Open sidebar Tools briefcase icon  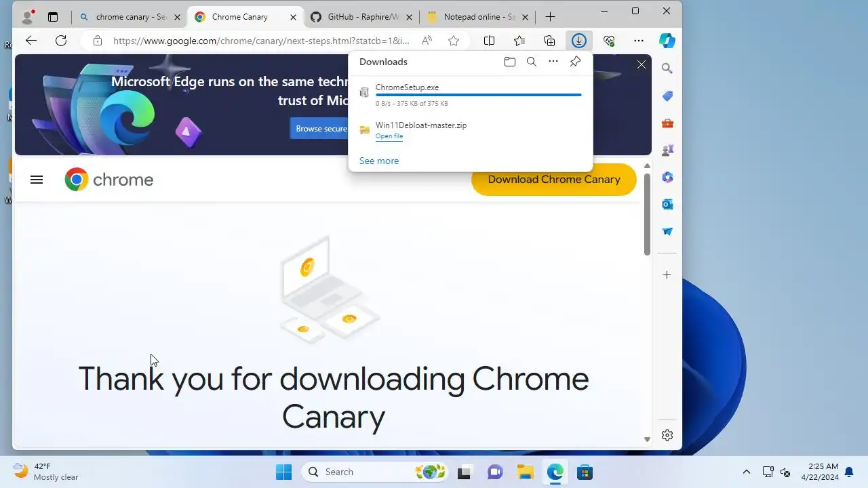tap(667, 123)
